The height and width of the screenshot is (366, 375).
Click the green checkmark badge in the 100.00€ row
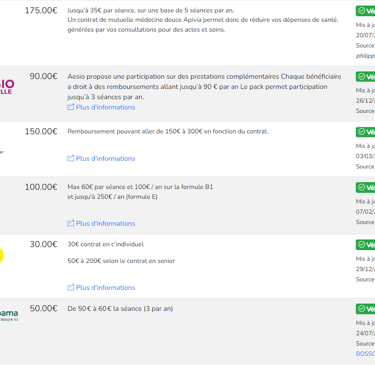(366, 187)
